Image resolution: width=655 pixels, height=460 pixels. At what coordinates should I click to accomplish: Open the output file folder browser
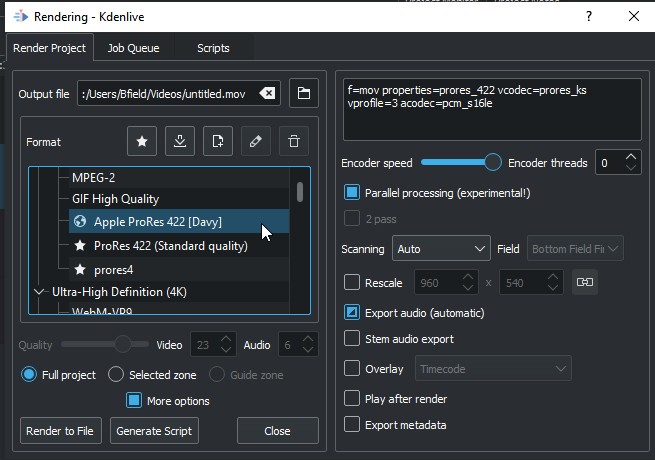coord(304,93)
